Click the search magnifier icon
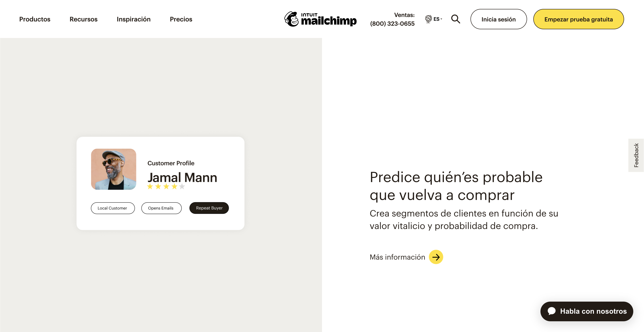 (455, 19)
